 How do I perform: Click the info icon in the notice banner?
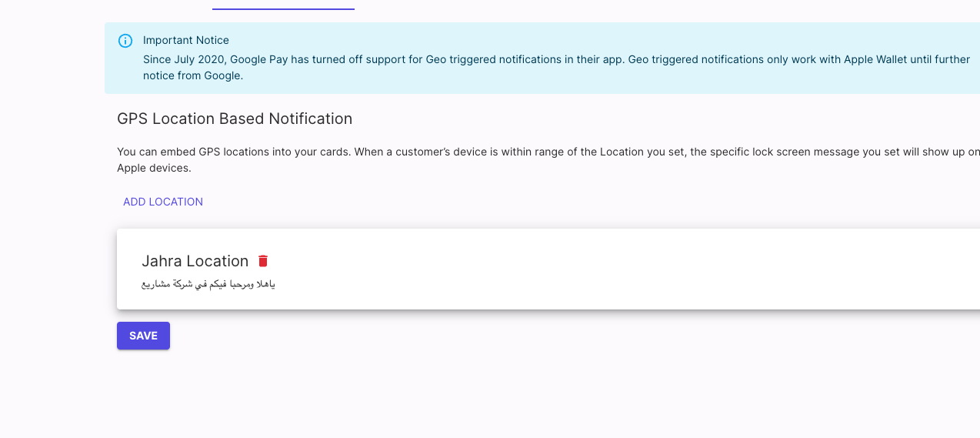(x=125, y=41)
